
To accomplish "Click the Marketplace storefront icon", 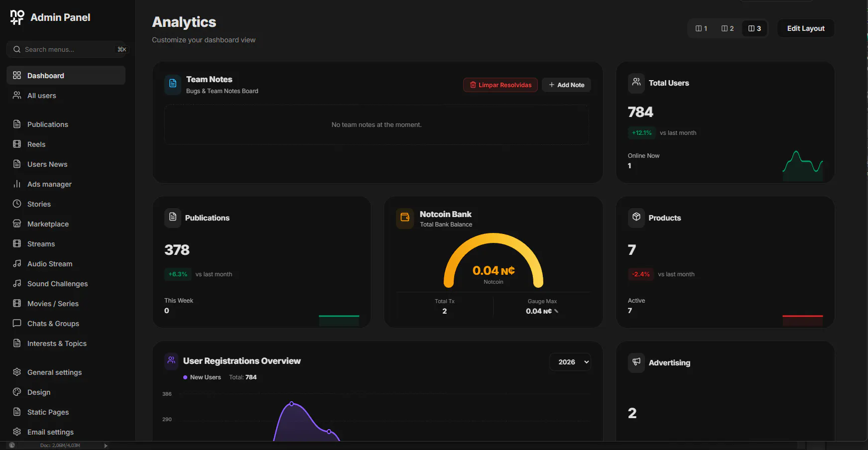I will (17, 224).
